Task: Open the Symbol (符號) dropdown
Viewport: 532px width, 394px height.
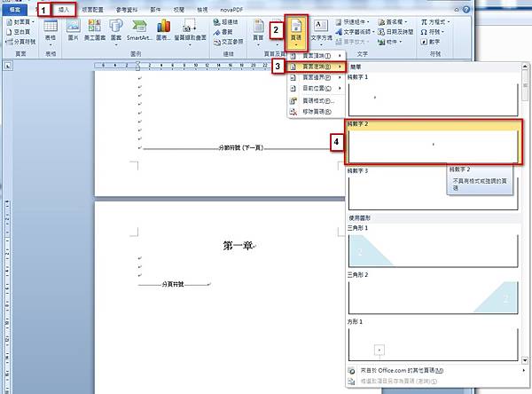Action: (433, 32)
